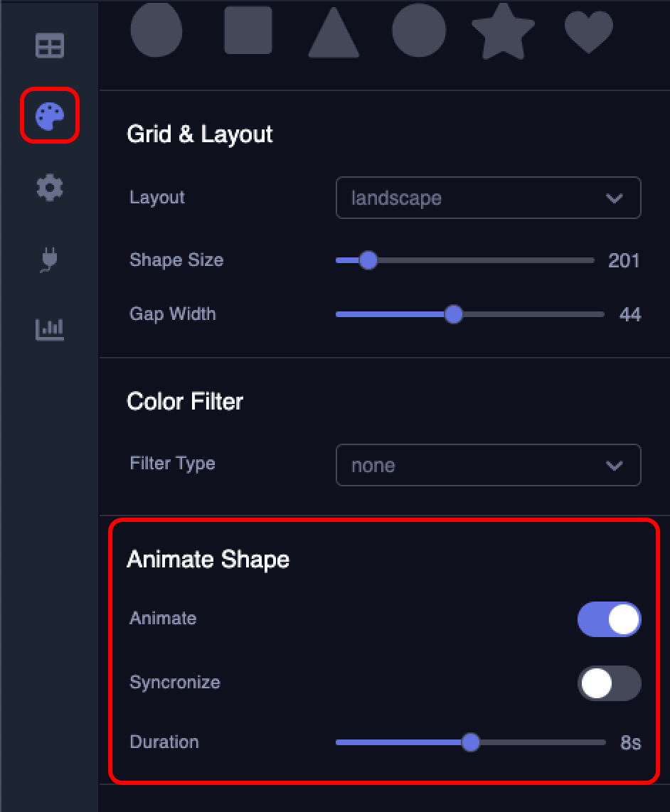Click the Animate Shape section header
The width and height of the screenshot is (670, 812).
tap(208, 560)
